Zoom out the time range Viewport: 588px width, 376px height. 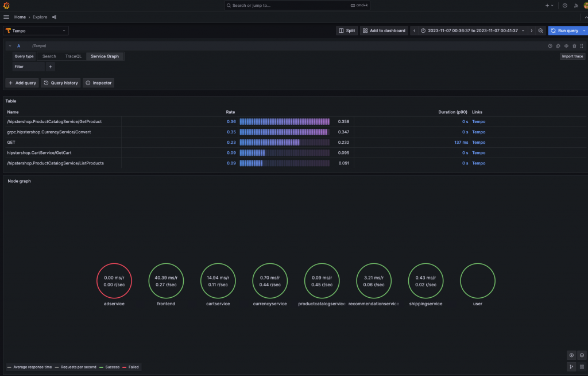pyautogui.click(x=541, y=31)
